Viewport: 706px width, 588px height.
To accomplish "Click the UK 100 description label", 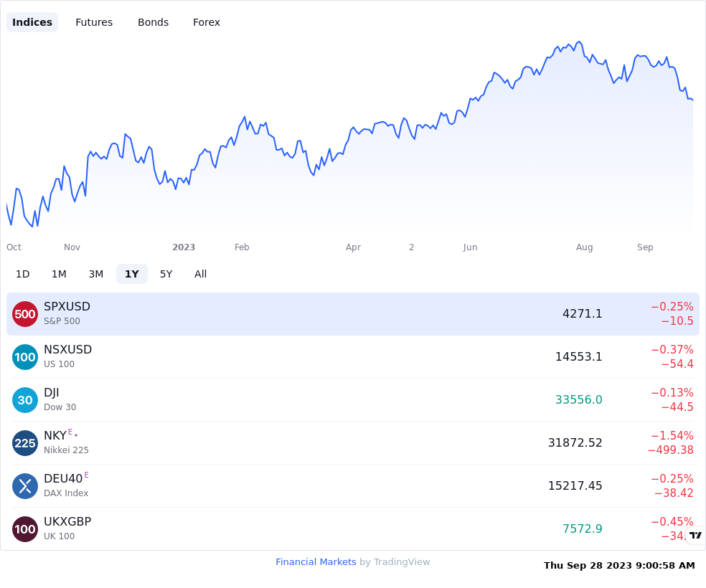I will [59, 536].
